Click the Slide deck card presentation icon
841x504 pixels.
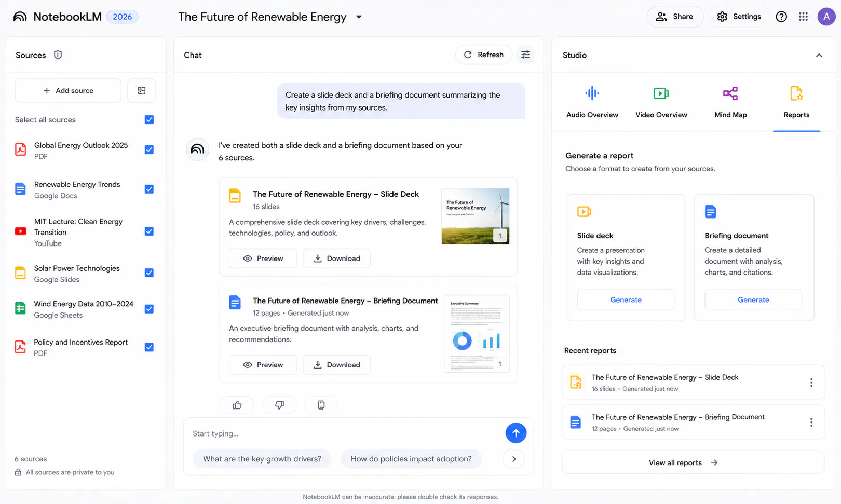point(584,211)
